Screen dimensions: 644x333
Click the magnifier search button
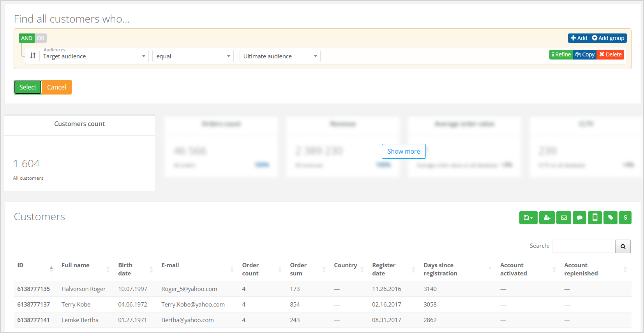(623, 246)
